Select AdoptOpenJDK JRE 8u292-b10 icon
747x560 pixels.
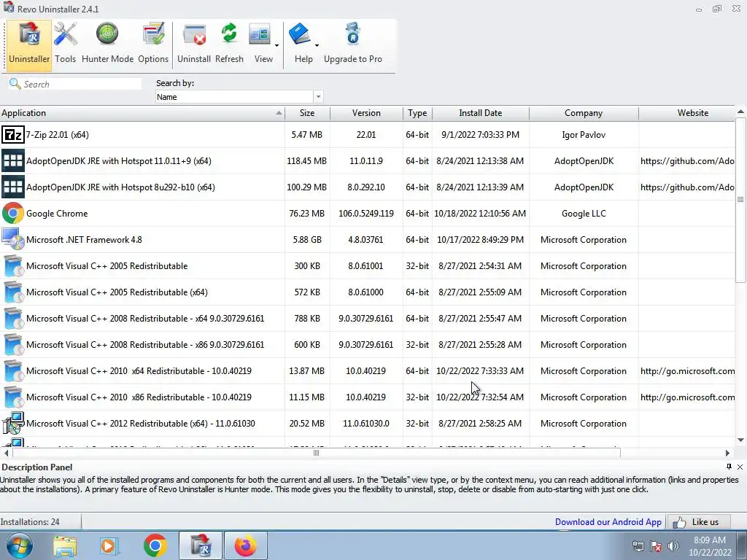pyautogui.click(x=13, y=187)
